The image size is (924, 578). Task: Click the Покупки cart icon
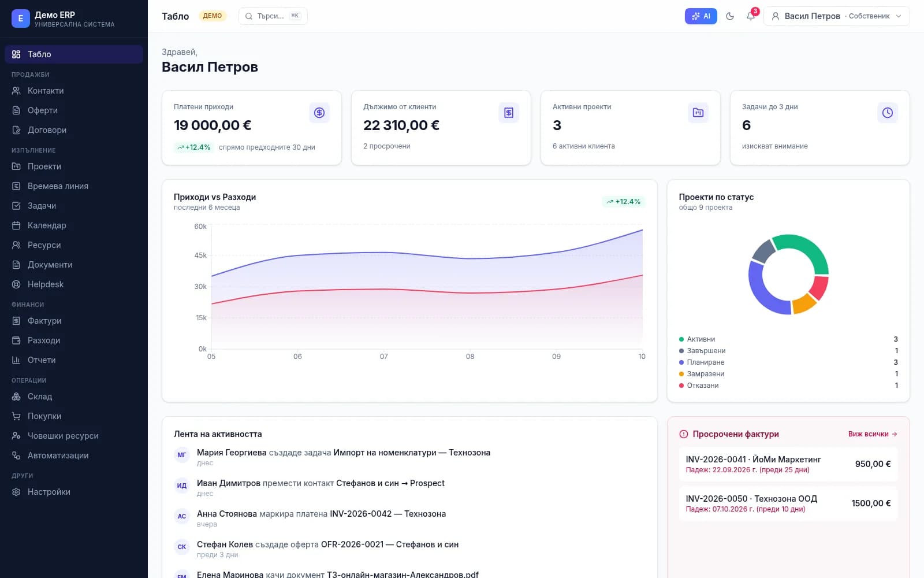(16, 416)
